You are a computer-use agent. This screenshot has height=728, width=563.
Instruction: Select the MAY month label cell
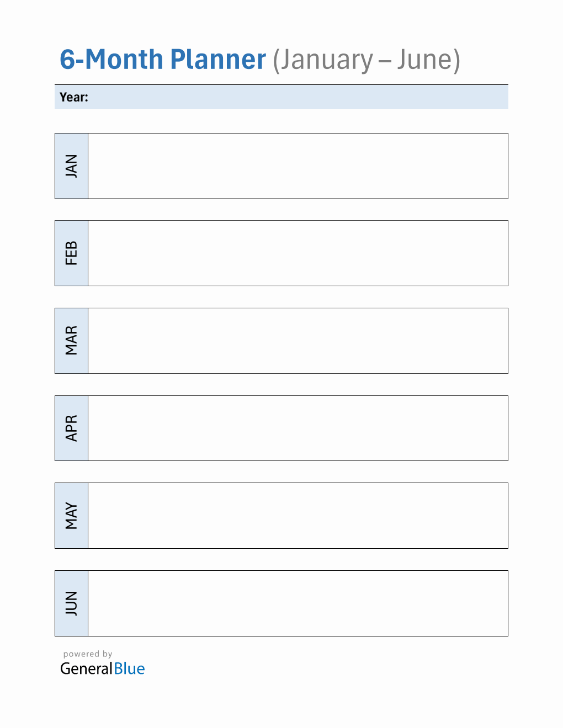click(x=71, y=516)
